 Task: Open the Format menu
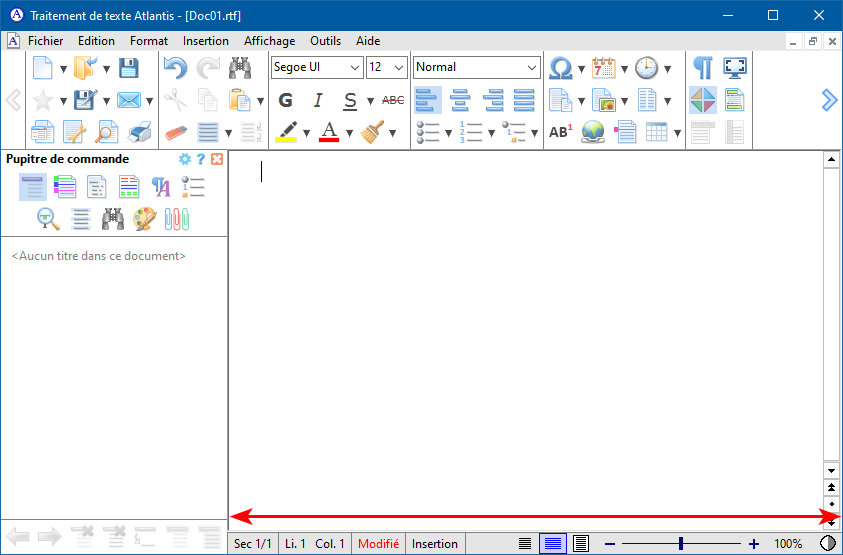click(x=149, y=41)
